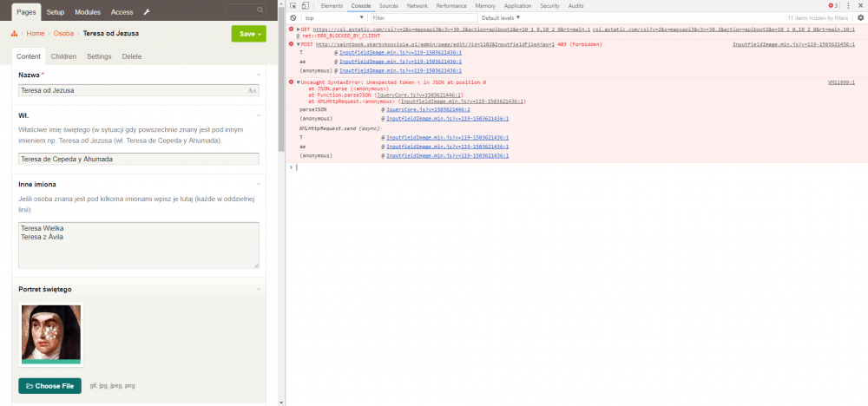The height and width of the screenshot is (406, 868).
Task: Collapse the Portret świętego section
Action: pyautogui.click(x=259, y=289)
